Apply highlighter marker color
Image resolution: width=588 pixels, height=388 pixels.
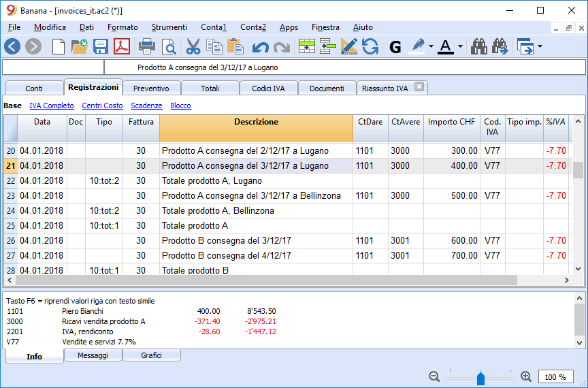point(418,47)
